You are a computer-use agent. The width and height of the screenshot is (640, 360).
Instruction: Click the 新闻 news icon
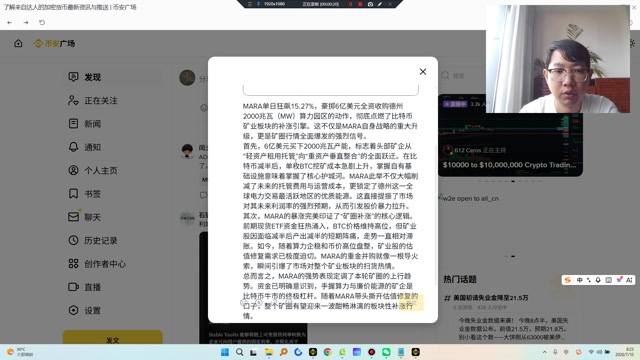point(73,124)
